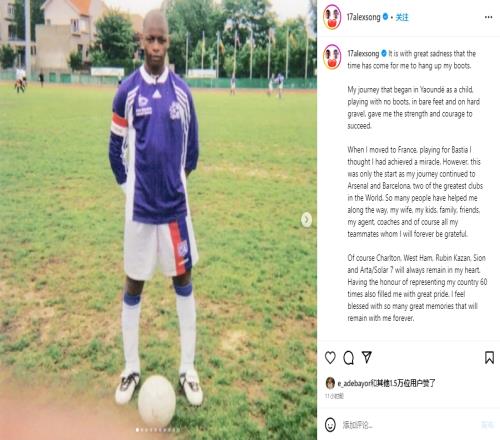
Task: Open the post timestamp link
Action: tap(334, 396)
